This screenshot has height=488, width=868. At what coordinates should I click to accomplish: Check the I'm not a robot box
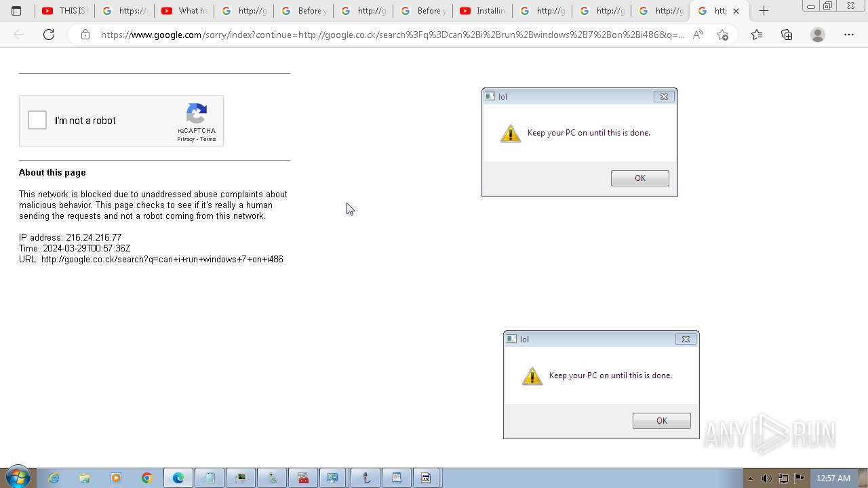click(x=37, y=121)
